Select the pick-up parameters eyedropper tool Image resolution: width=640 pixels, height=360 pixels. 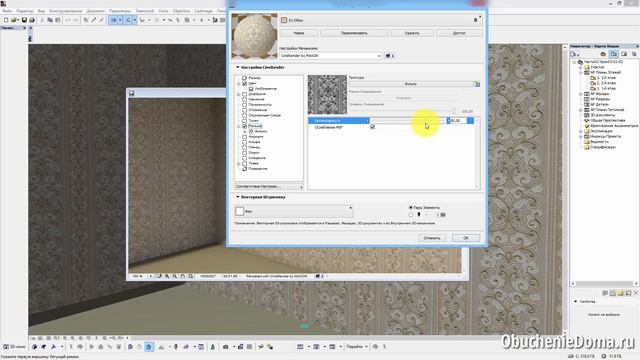(x=94, y=20)
